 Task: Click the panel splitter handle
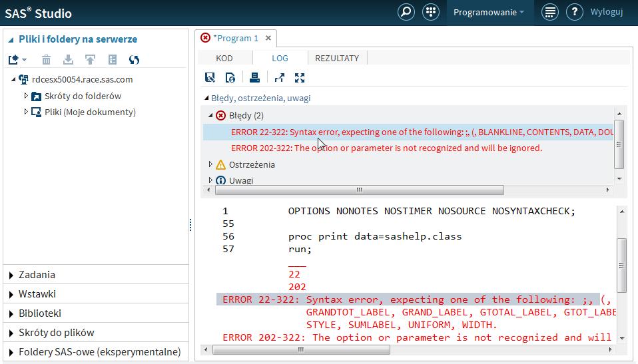[190, 225]
